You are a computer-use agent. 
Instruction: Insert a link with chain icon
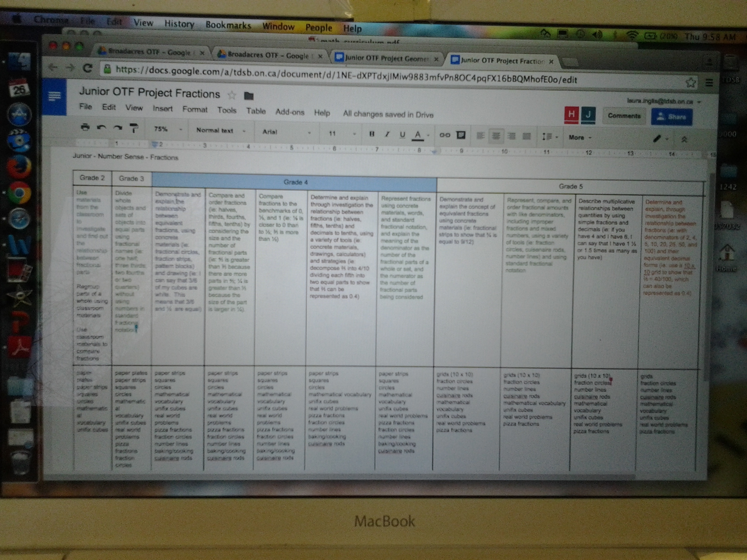444,135
